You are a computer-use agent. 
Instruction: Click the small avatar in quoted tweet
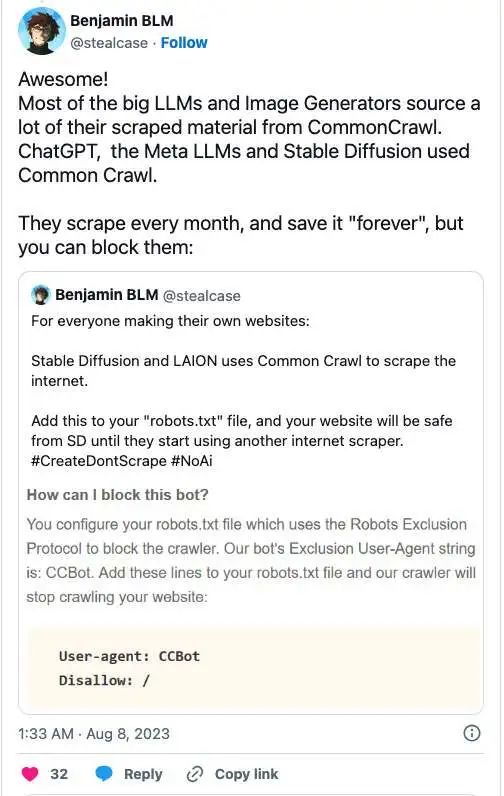[x=41, y=294]
